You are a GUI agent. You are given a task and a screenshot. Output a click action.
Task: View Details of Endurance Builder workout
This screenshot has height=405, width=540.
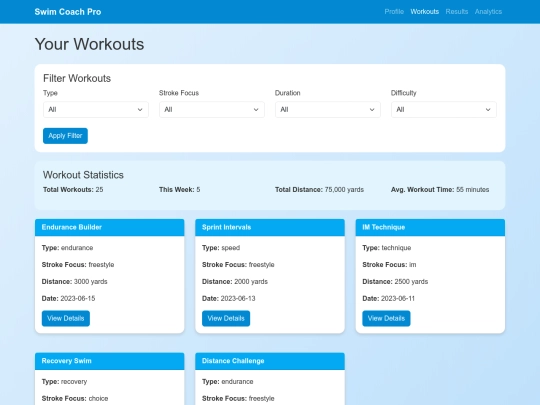[66, 318]
